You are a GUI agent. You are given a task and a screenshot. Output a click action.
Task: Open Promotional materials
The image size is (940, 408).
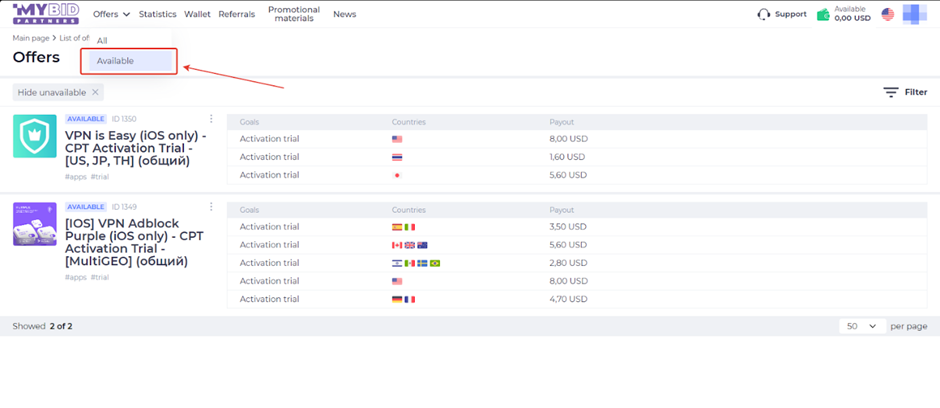294,14
